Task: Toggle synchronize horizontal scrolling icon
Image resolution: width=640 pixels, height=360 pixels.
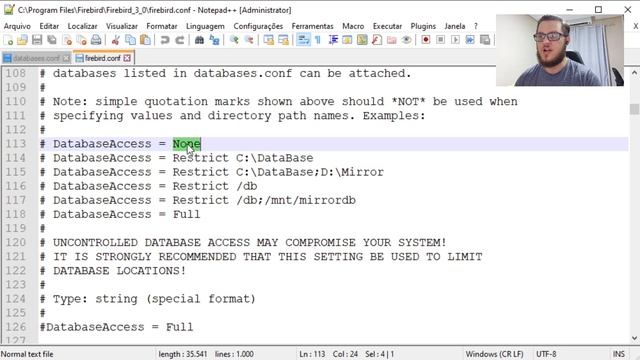Action: tap(283, 40)
